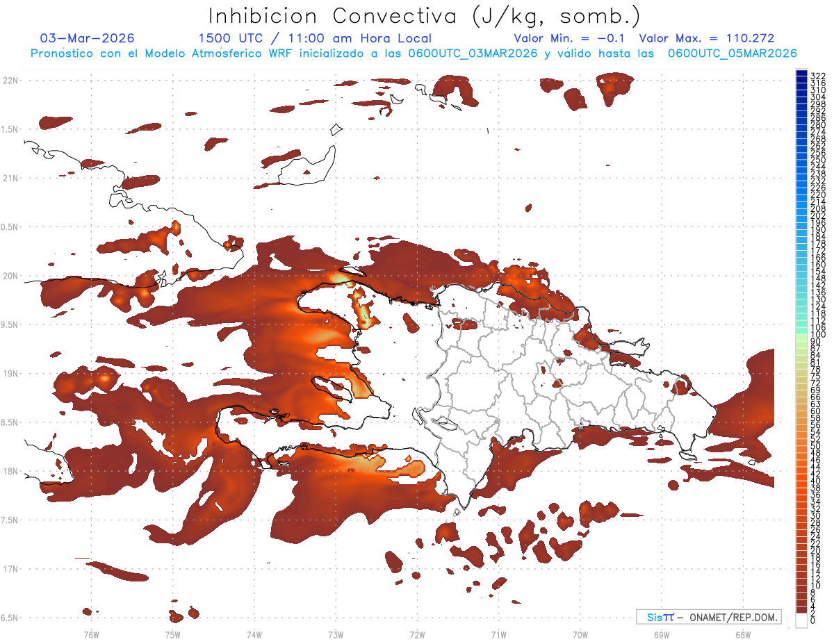Click the '21N' latitude label
Viewport: 834px width, 644px height.
tap(9, 178)
